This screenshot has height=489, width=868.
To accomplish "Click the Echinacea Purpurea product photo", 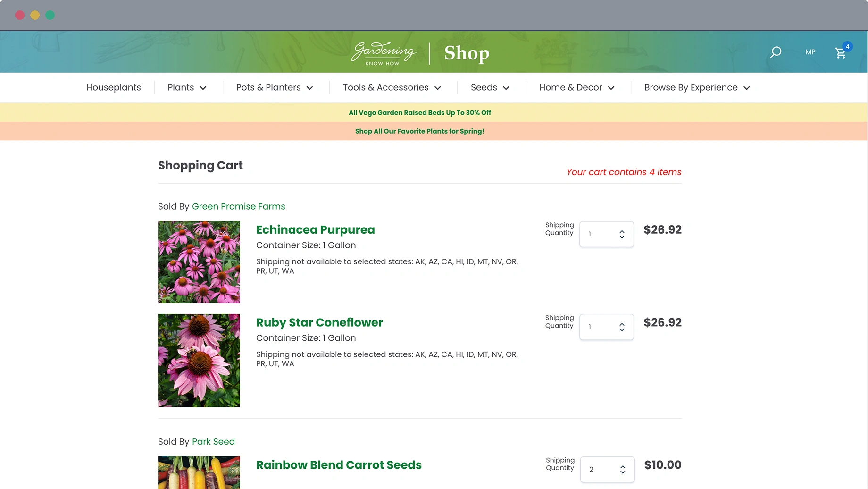I will pyautogui.click(x=199, y=262).
